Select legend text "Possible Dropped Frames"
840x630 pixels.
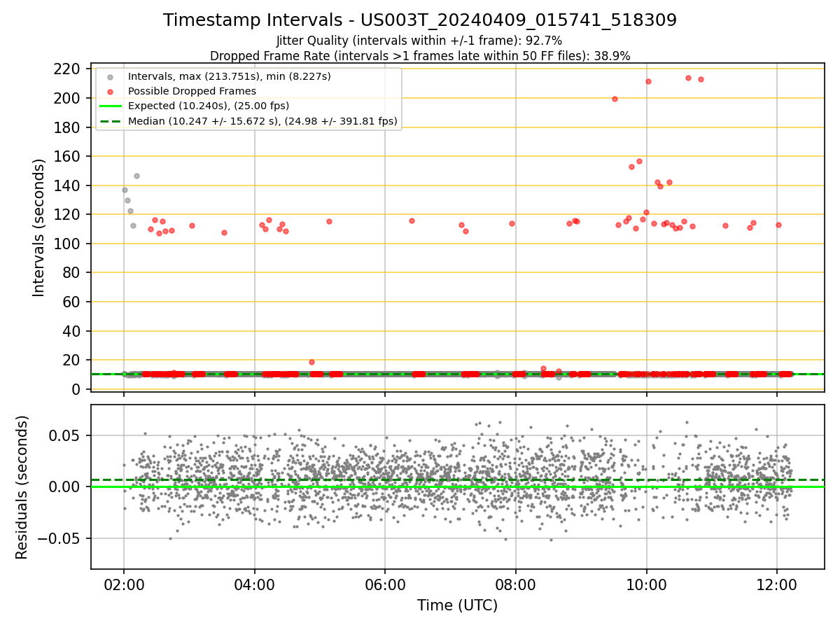192,91
